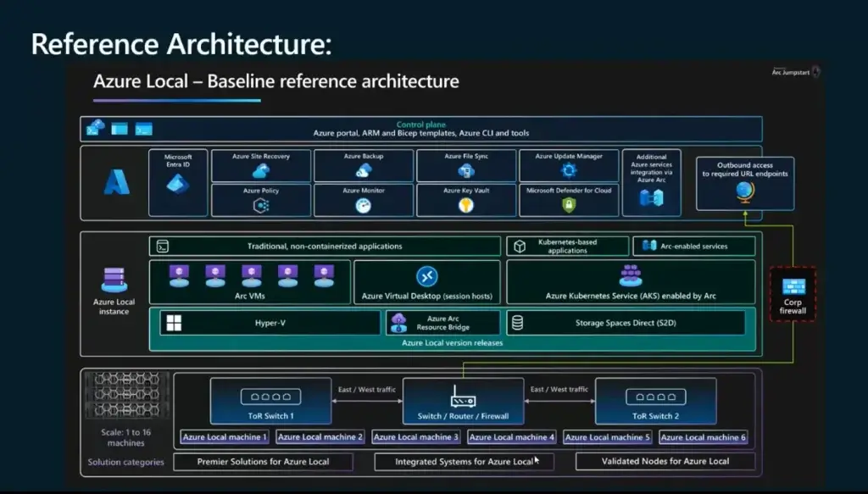Click the server rack image above Scale text

pyautogui.click(x=126, y=394)
